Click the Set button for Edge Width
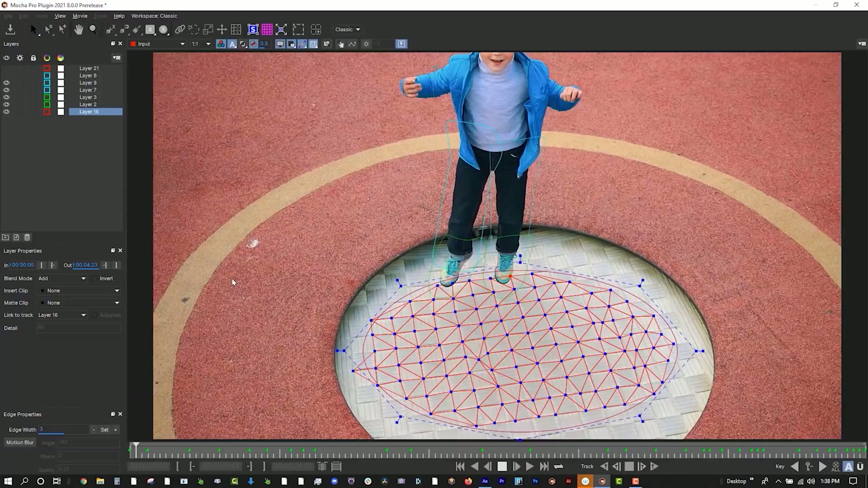Screen dimensions: 868x488 [104, 430]
